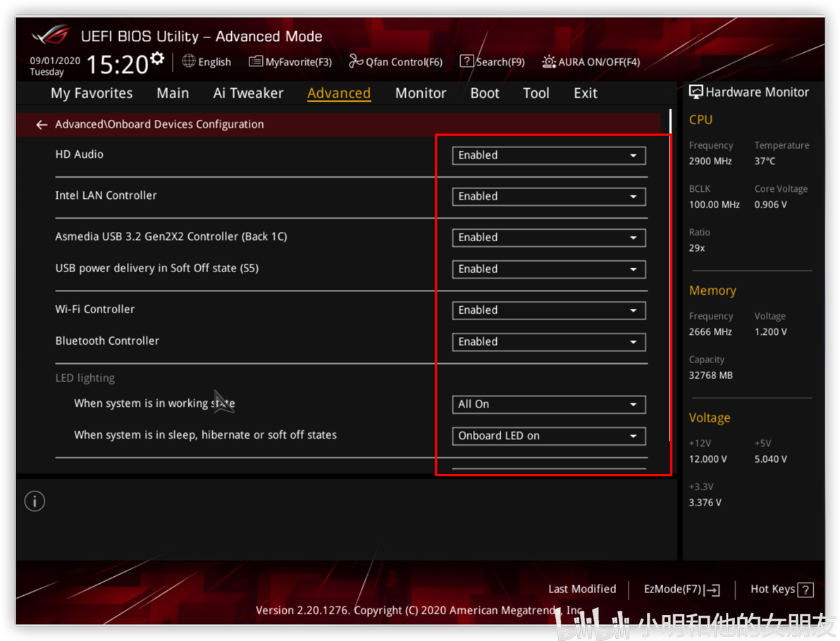This screenshot has width=840, height=641.
Task: Switch to the Boot tab
Action: coord(485,93)
